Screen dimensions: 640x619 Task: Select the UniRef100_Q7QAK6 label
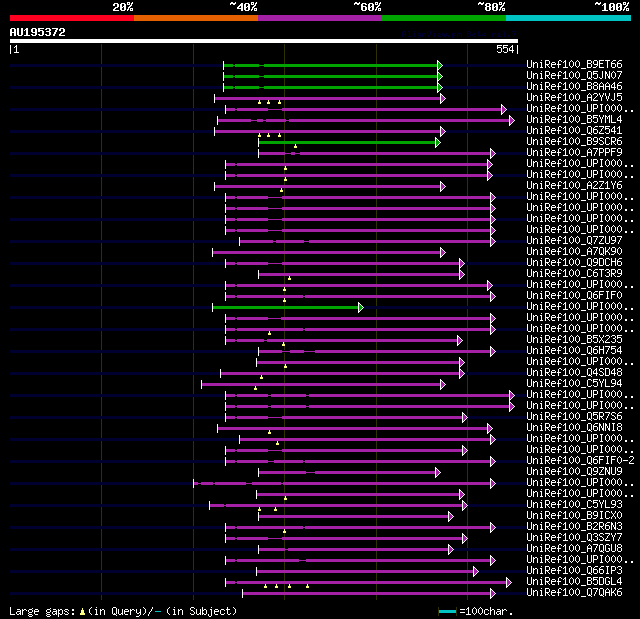[x=574, y=592]
